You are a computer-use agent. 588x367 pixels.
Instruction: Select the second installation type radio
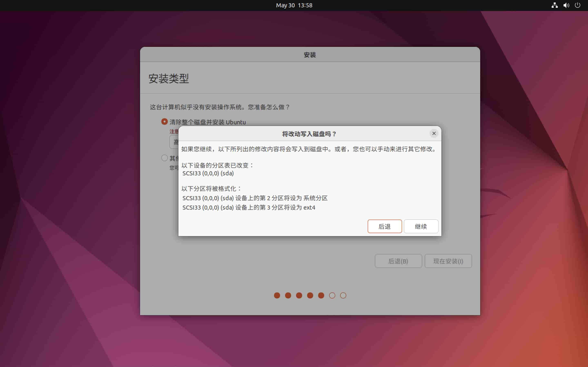(x=165, y=158)
